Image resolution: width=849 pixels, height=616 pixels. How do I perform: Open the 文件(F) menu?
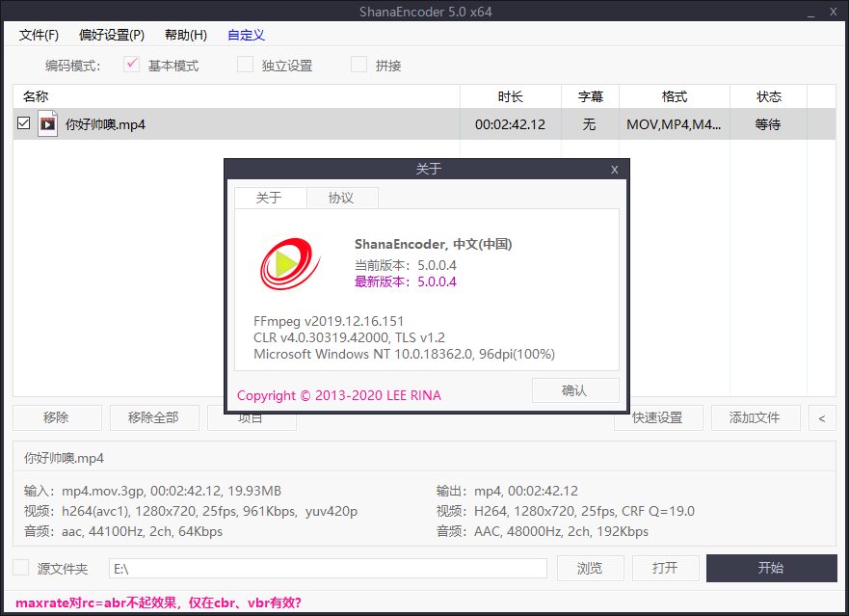(39, 36)
